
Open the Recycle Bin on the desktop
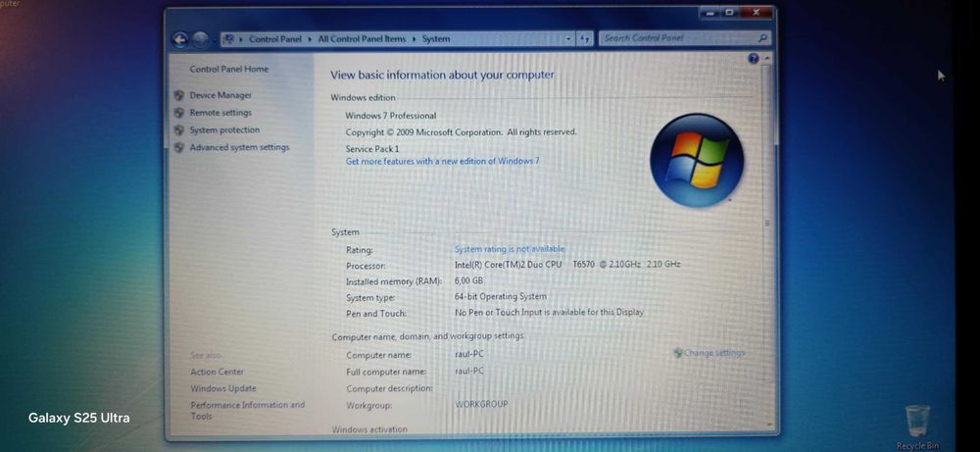point(917,426)
